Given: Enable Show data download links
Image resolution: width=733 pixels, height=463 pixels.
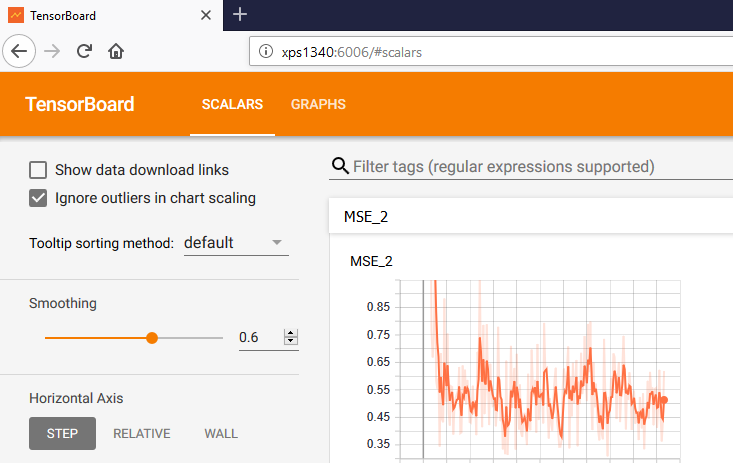Looking at the screenshot, I should coord(38,170).
